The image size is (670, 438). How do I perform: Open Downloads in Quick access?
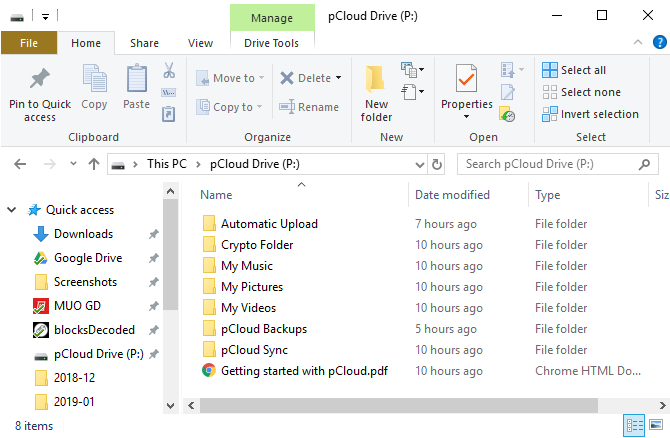tap(83, 234)
